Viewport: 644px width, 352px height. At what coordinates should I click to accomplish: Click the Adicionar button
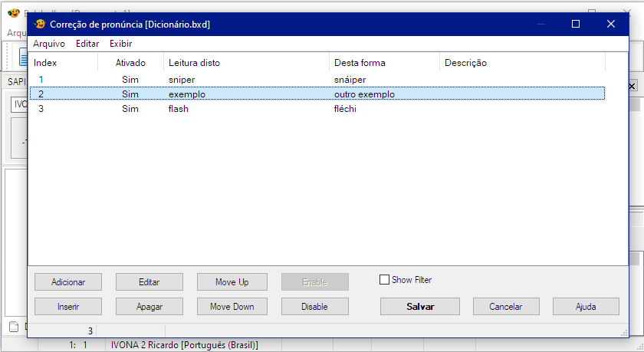point(68,282)
